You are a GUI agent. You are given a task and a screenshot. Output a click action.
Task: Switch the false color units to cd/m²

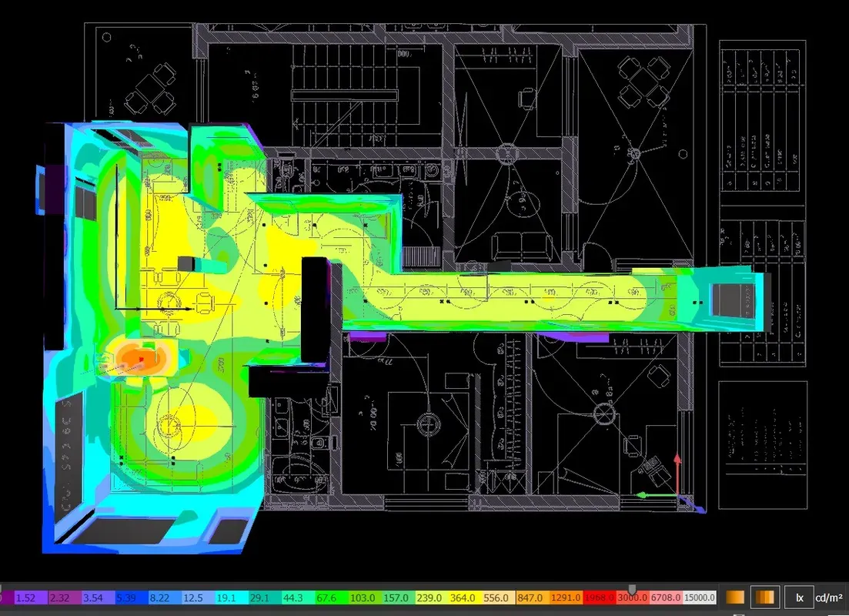pos(829,598)
